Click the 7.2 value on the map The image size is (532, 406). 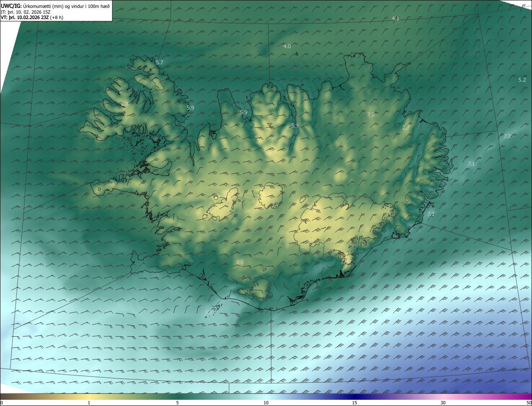(507, 136)
